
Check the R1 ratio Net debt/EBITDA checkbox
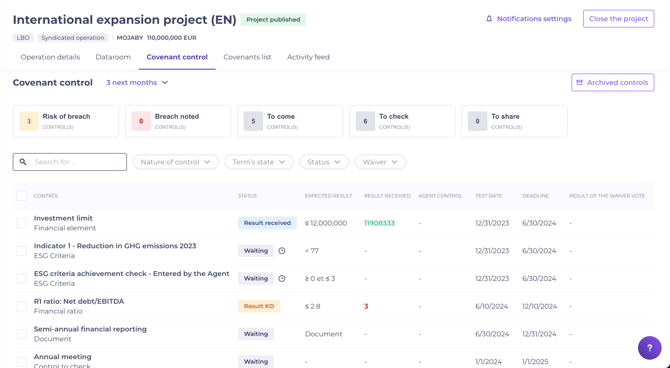(x=21, y=306)
